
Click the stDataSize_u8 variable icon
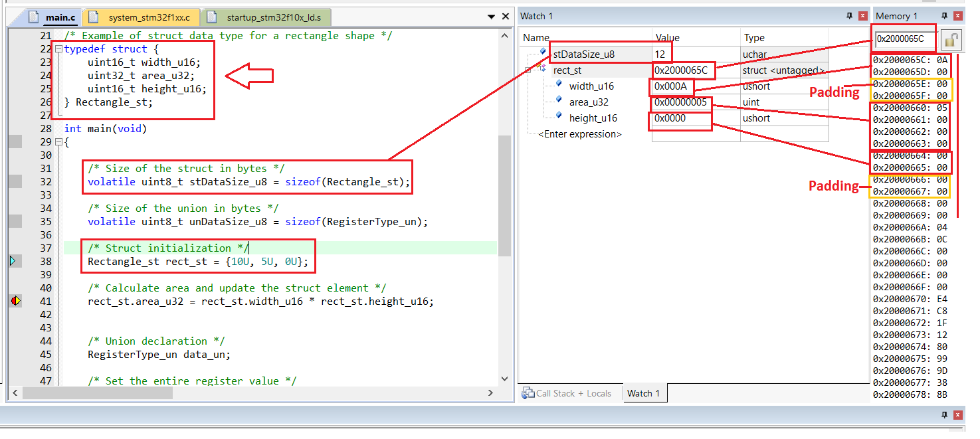coord(543,52)
